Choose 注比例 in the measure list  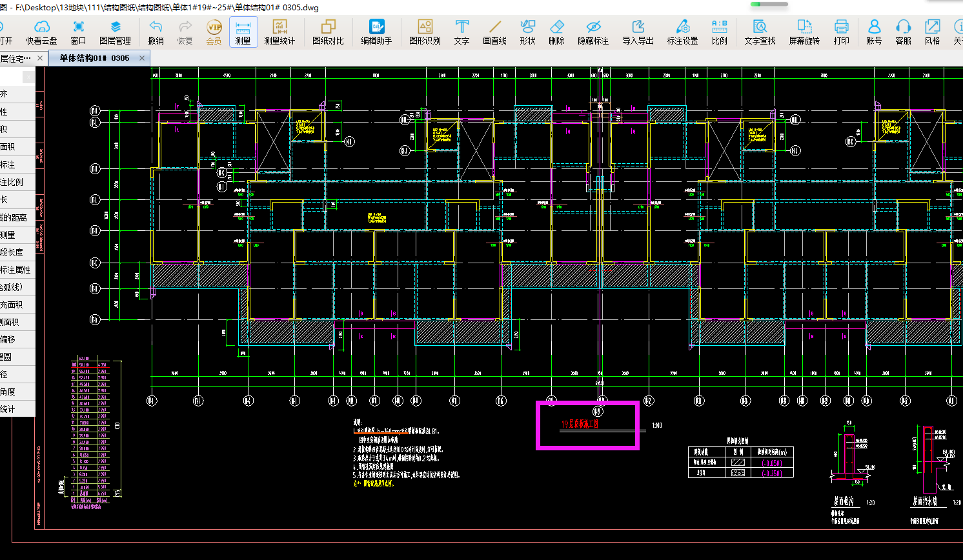(17, 182)
